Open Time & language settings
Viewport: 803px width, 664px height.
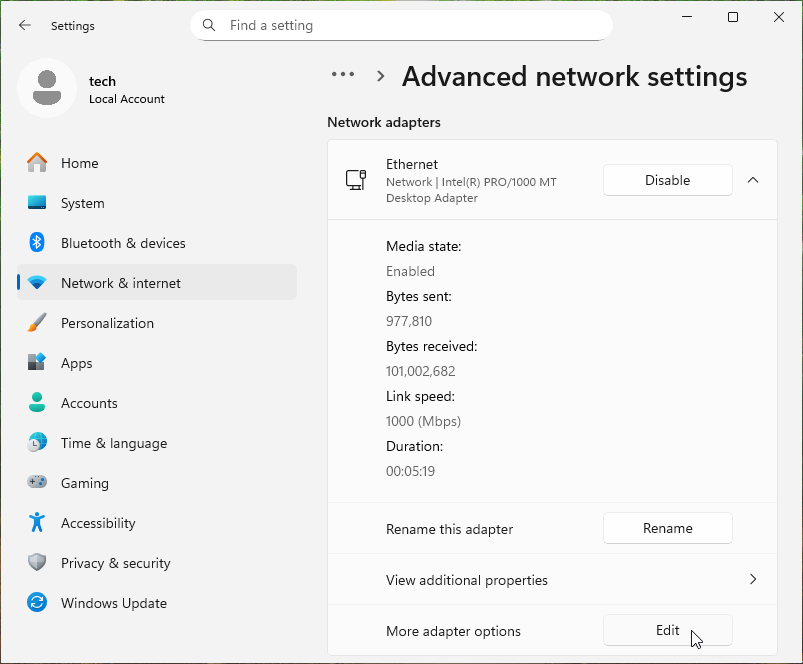tap(157, 442)
